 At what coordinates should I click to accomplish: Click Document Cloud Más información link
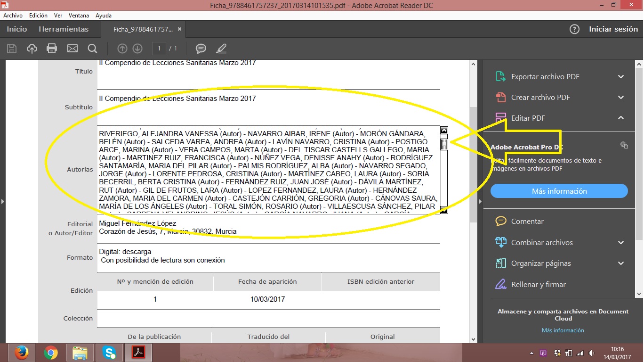pyautogui.click(x=563, y=330)
